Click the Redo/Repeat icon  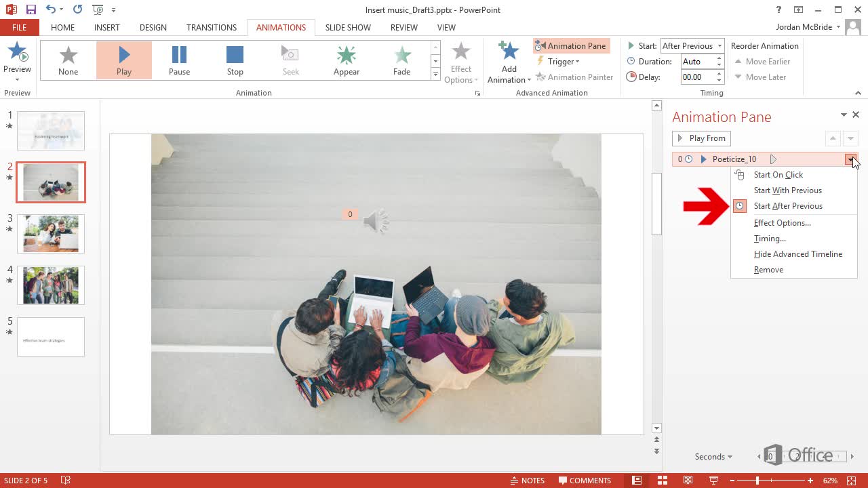(x=77, y=9)
